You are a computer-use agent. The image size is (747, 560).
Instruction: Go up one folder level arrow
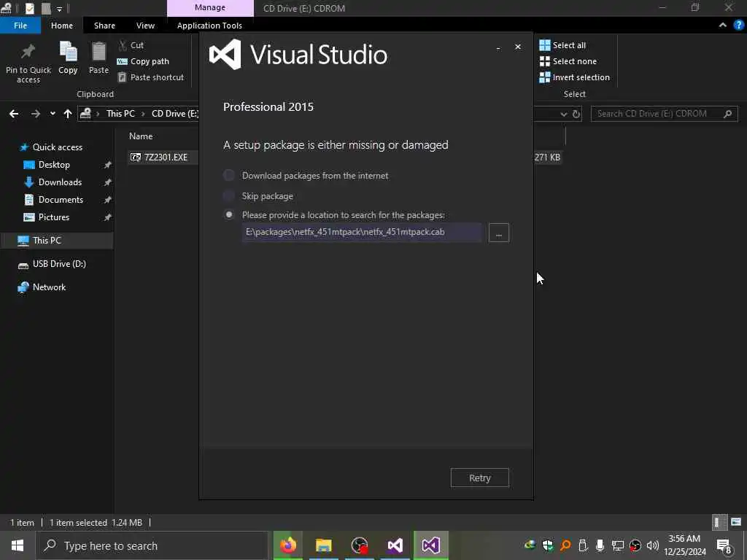click(x=68, y=114)
